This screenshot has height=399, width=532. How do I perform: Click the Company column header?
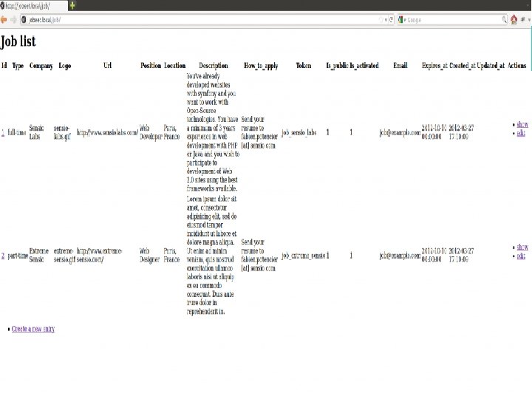click(41, 66)
